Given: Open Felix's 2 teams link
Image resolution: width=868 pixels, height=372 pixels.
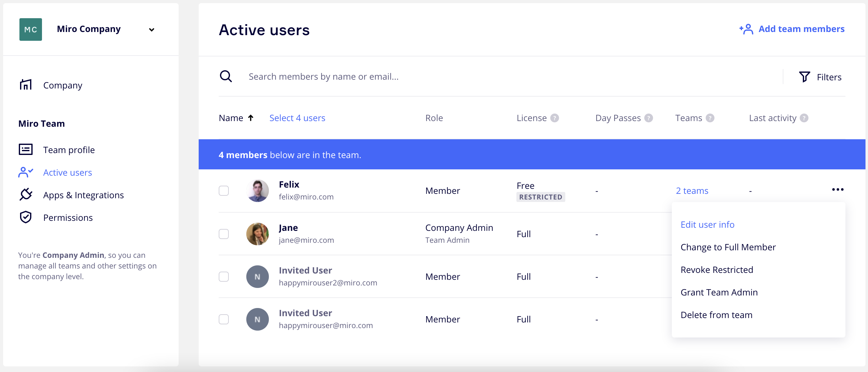Looking at the screenshot, I should click(692, 191).
